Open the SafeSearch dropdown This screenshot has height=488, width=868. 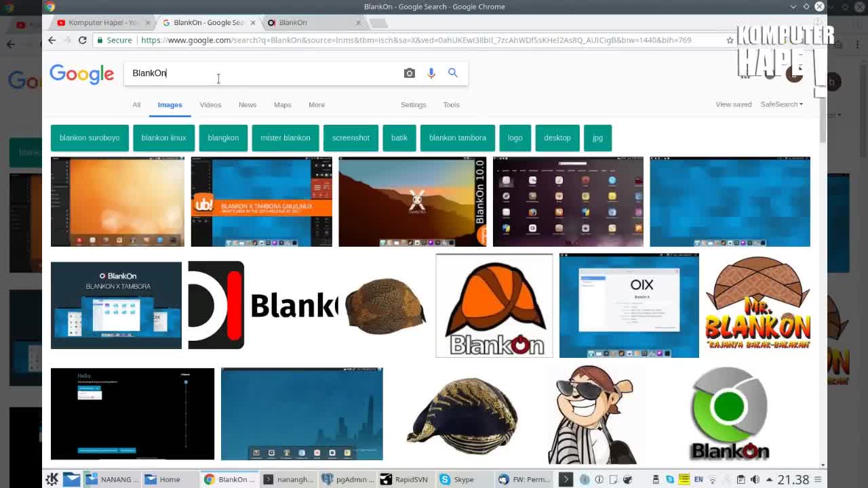(x=781, y=104)
